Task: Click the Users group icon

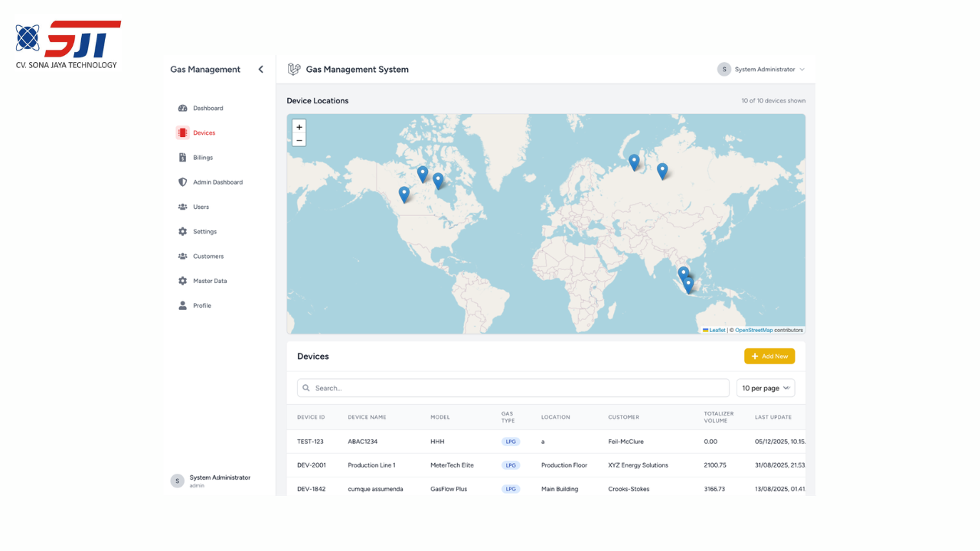Action: pyautogui.click(x=182, y=207)
